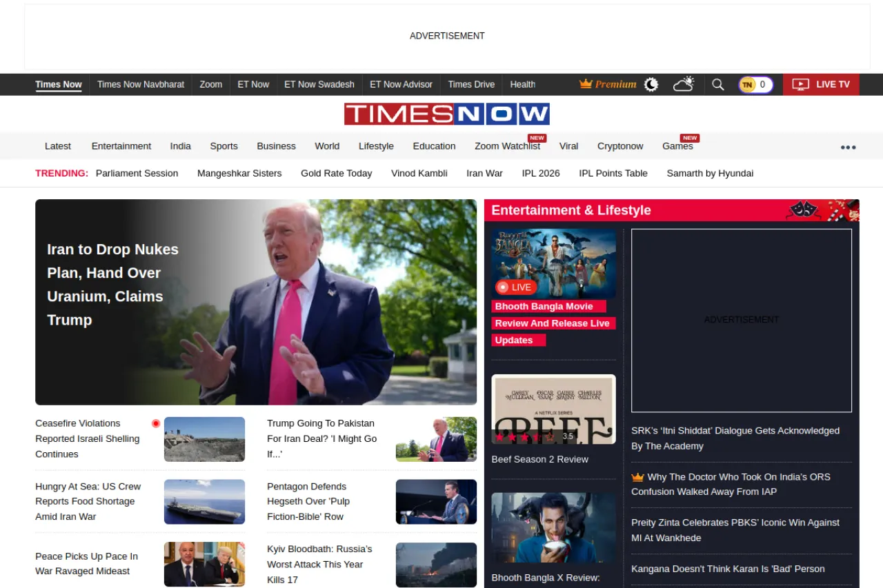
Task: Open Entertainment menu item
Action: tap(121, 146)
